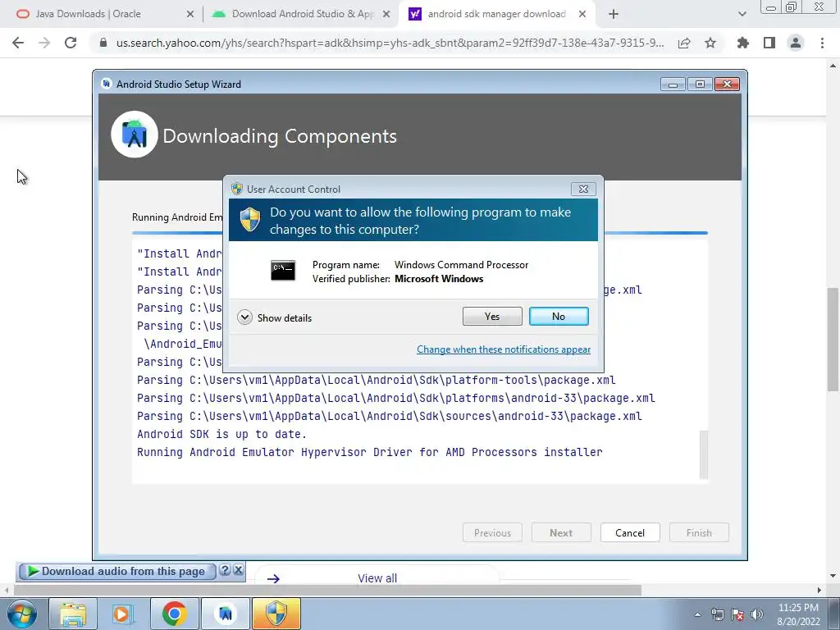Click the site lock icon
The height and width of the screenshot is (630, 840).
(103, 43)
